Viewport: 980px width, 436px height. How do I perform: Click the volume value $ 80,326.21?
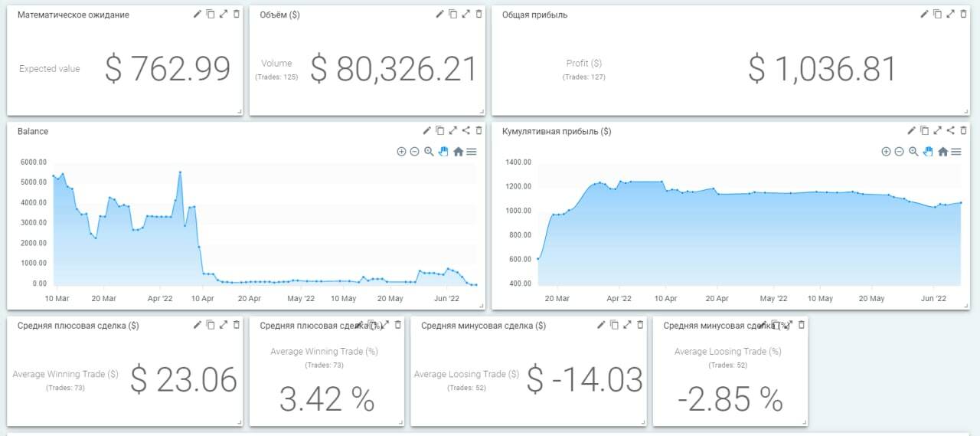(394, 69)
